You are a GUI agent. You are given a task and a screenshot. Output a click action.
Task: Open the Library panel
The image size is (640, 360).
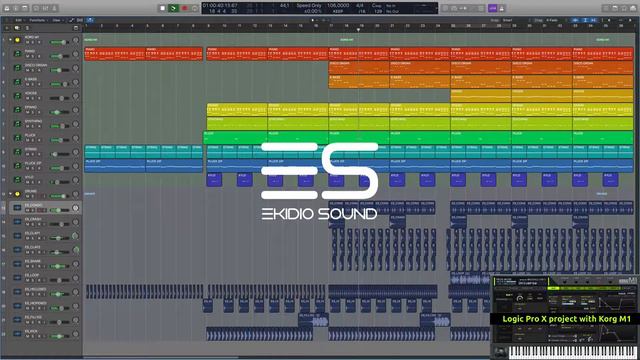click(x=7, y=8)
